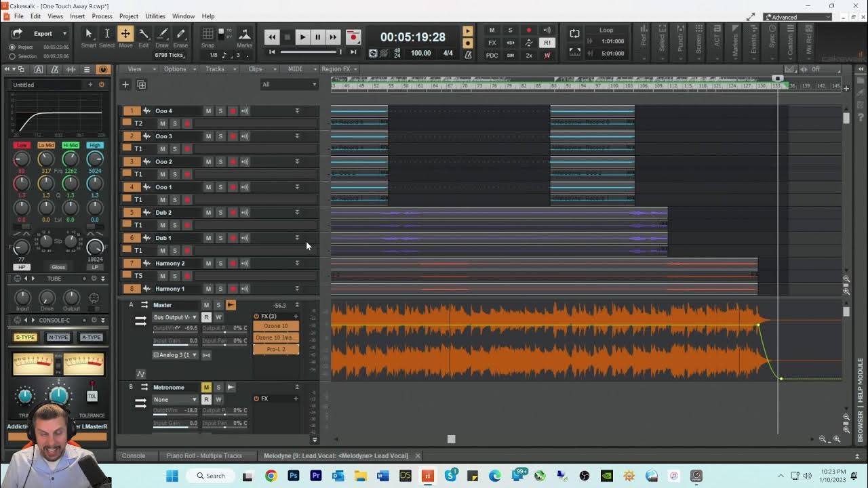Open the Export dropdown arrow

click(x=64, y=33)
